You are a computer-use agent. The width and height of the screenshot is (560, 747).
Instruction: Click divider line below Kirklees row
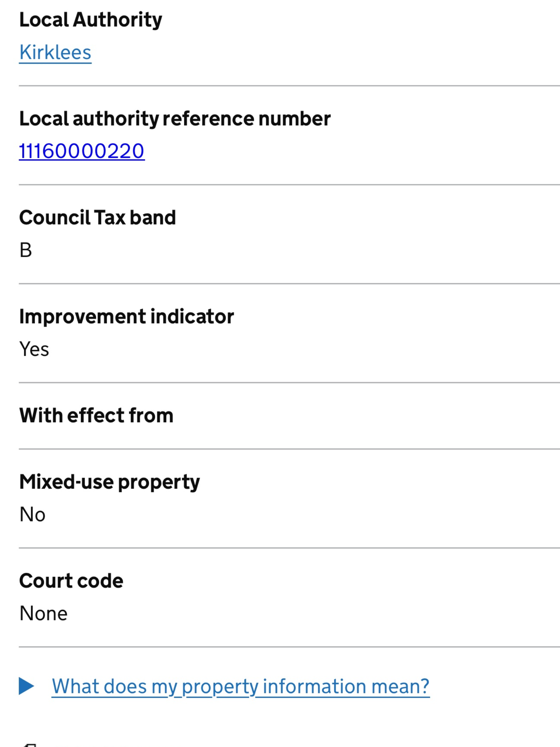(289, 86)
